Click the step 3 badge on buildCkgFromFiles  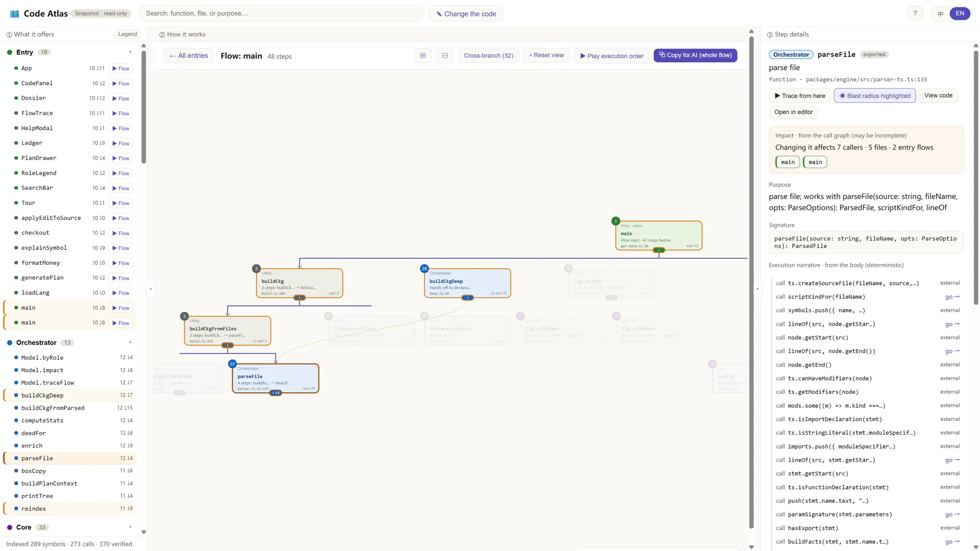(x=185, y=316)
